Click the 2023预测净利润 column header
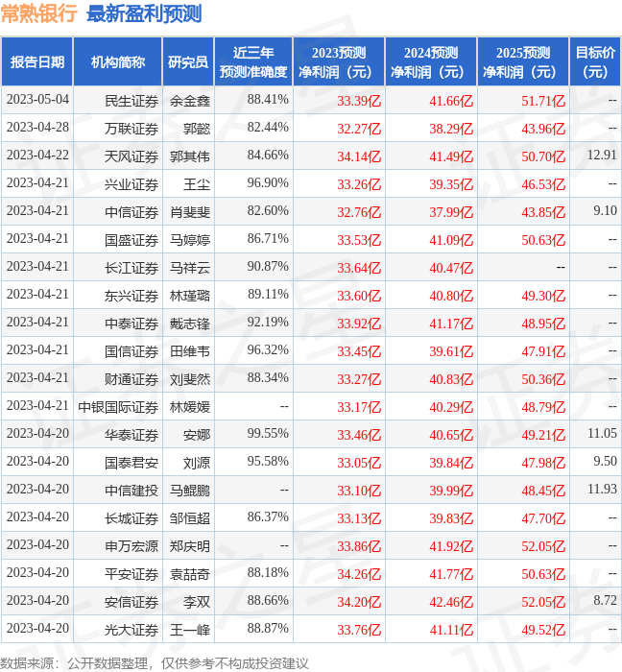622x672 pixels. point(339,62)
